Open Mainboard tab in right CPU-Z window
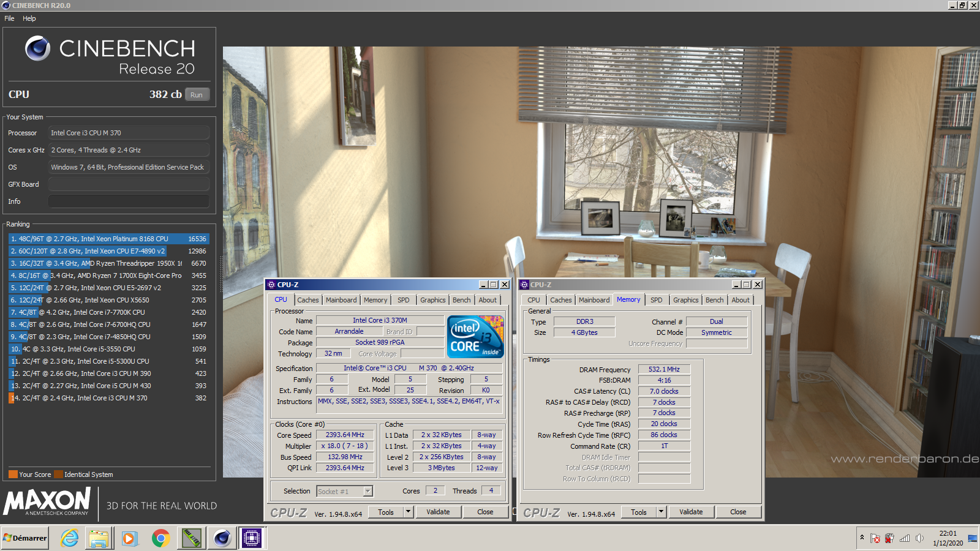Screen dimensions: 980x551 [x=594, y=300]
